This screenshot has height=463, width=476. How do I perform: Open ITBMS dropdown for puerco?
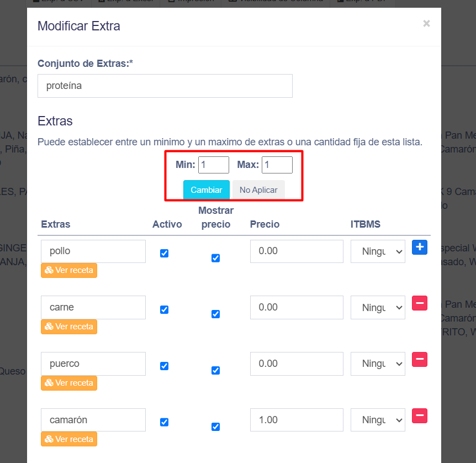378,364
